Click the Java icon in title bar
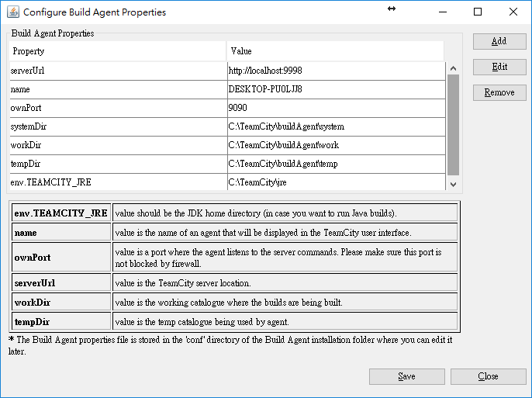This screenshot has height=398, width=532. [x=13, y=12]
